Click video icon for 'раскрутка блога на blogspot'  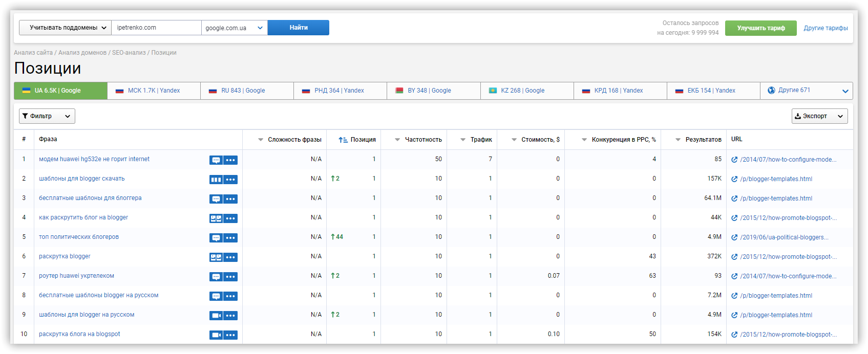pos(216,335)
